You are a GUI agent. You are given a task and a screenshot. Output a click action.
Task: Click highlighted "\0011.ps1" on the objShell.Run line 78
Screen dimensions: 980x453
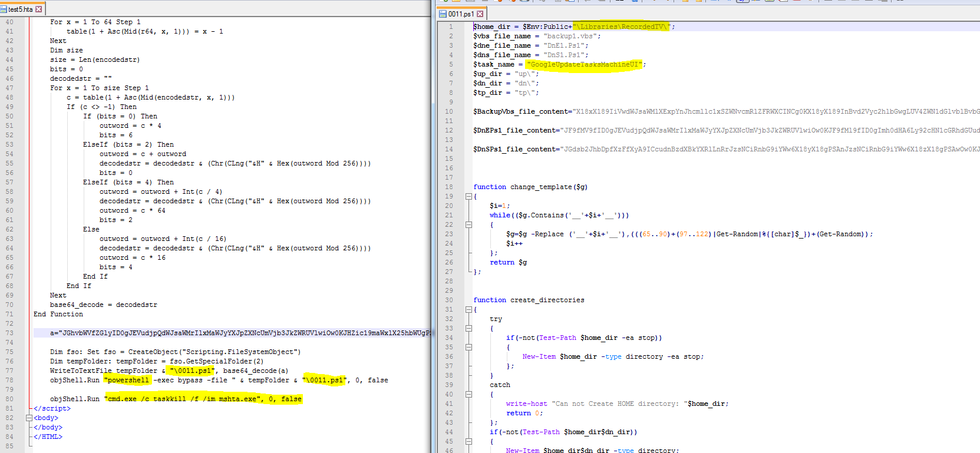[325, 380]
